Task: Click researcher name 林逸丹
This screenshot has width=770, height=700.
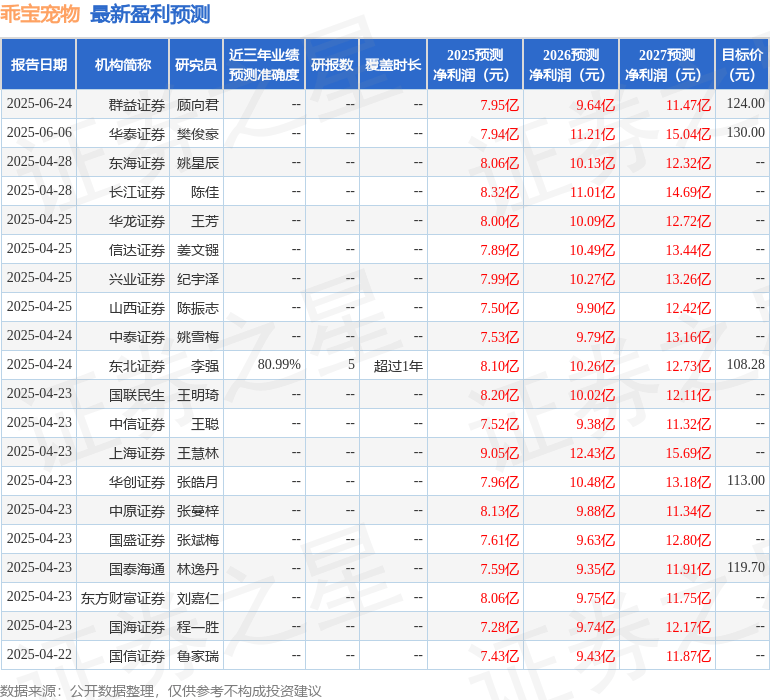Action: (197, 569)
